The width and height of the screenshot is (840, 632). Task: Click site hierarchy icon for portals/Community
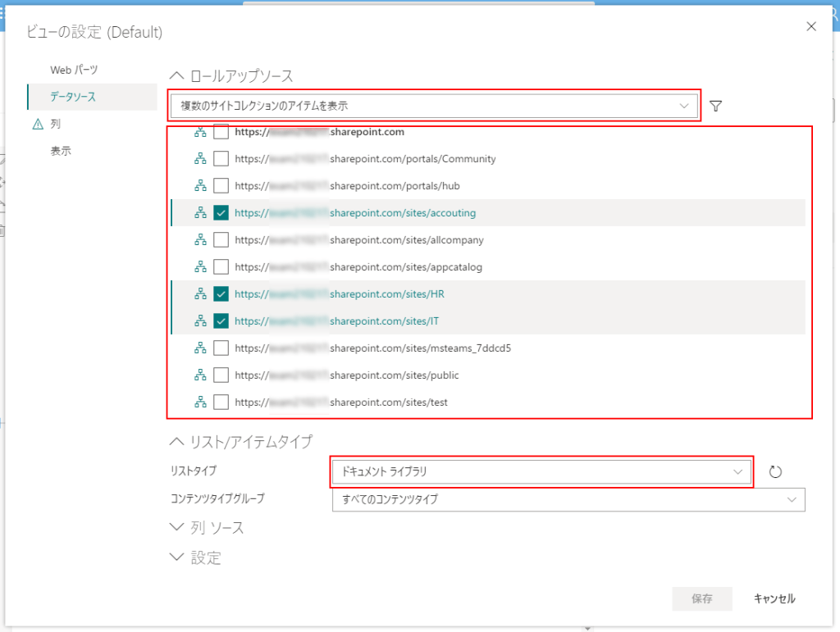pos(200,158)
